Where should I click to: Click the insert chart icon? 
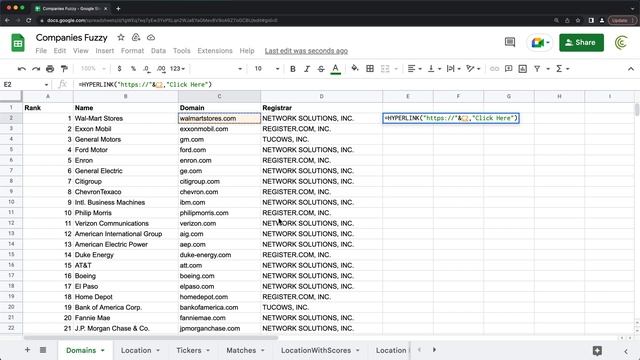point(522,69)
